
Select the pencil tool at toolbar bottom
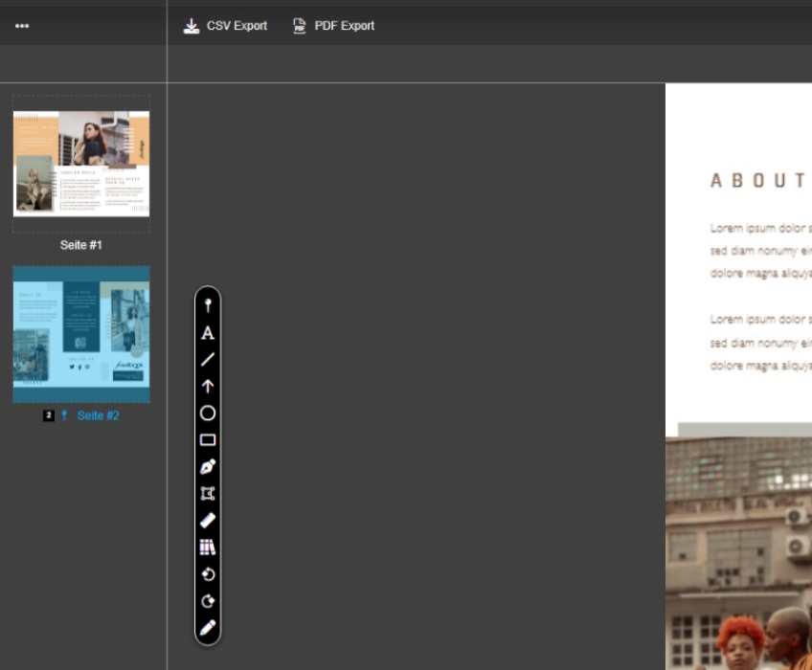208,628
